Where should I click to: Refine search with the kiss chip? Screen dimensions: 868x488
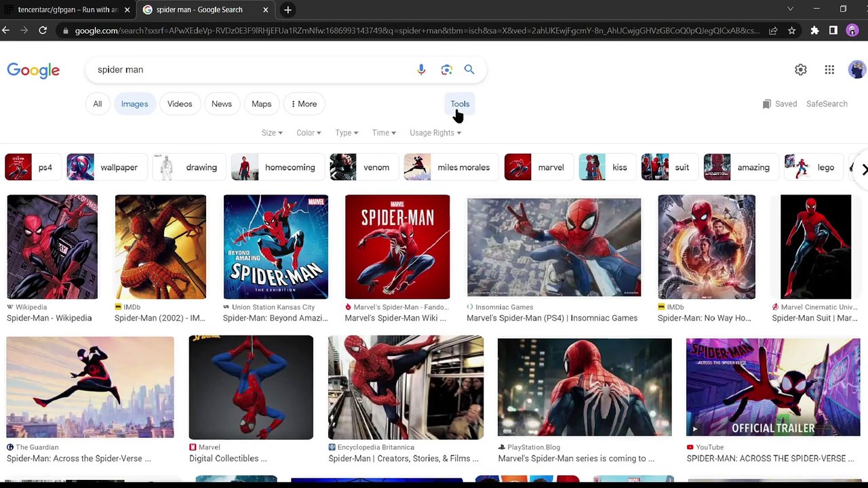pos(606,167)
